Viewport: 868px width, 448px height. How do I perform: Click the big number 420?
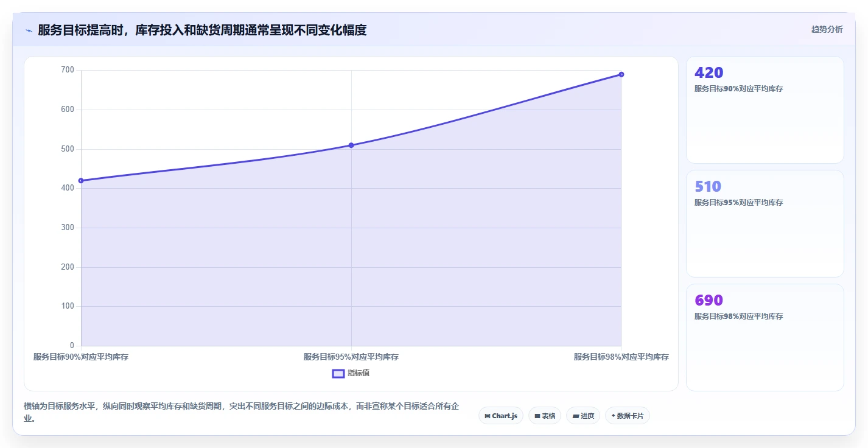(709, 72)
